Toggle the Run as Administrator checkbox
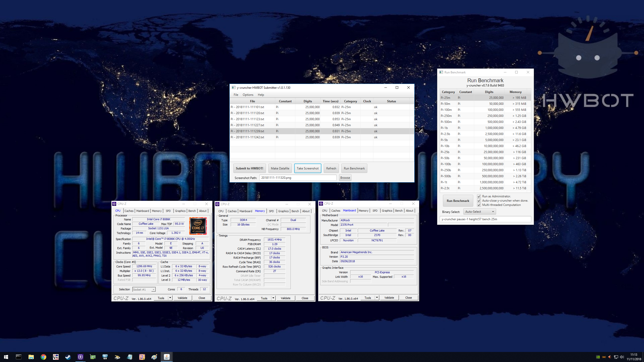Viewport: 644px width, 362px height. point(479,196)
